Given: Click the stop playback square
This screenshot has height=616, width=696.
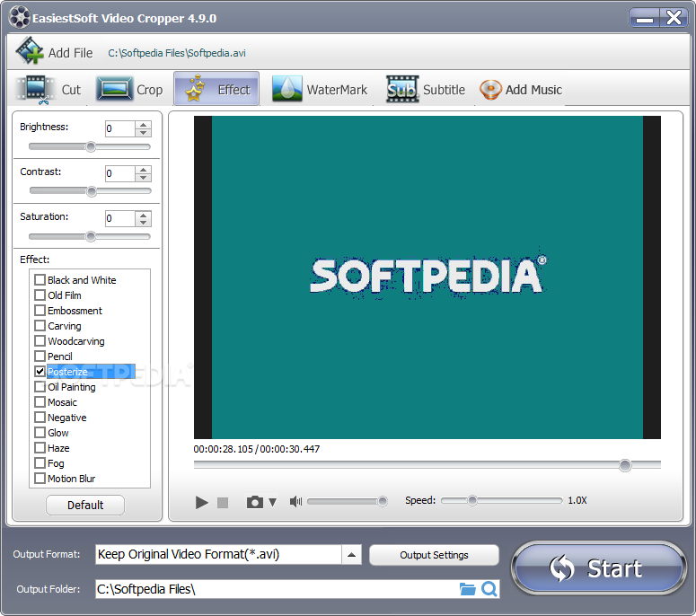Looking at the screenshot, I should 223,502.
